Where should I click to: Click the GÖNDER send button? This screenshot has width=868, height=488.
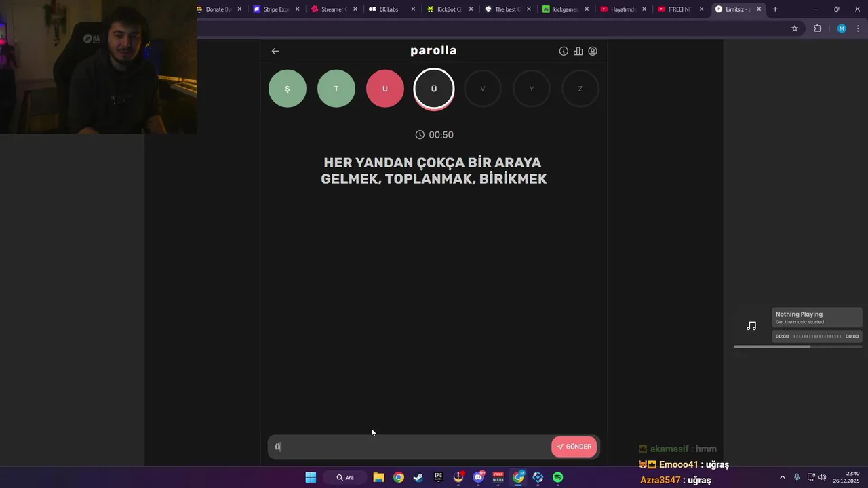coord(574,447)
